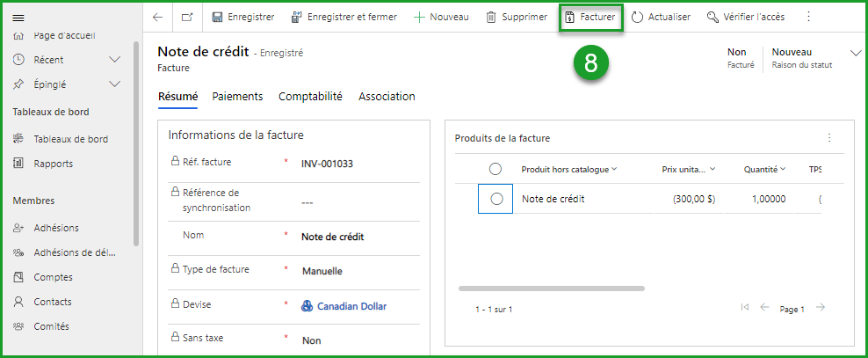Refresh with Actualiser
Viewport: 868px width, 358px height.
pyautogui.click(x=661, y=18)
